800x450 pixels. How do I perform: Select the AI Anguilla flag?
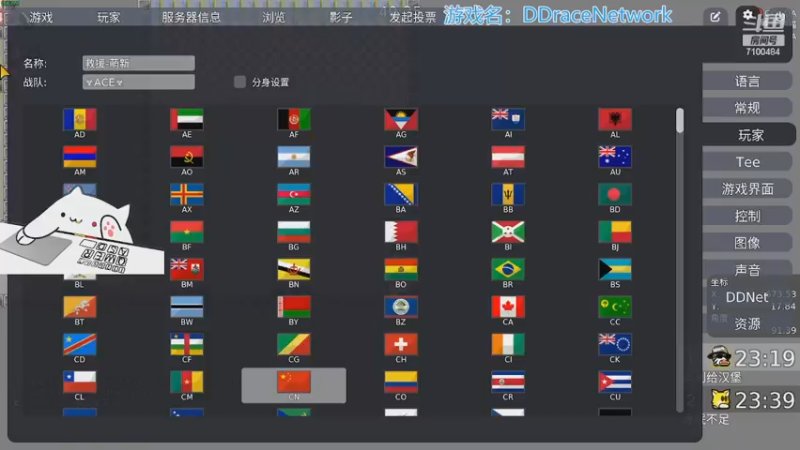point(508,120)
